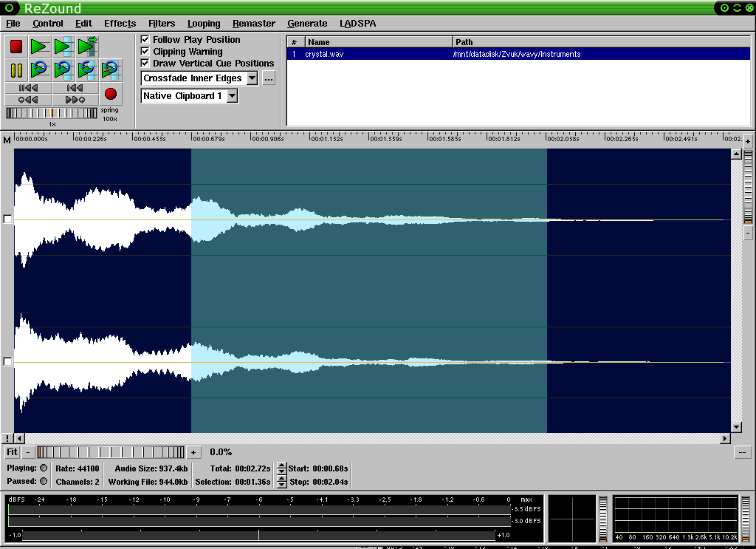Select crystal.wav in the loaded sounds list
Image resolution: width=756 pixels, height=549 pixels.
pyautogui.click(x=519, y=54)
